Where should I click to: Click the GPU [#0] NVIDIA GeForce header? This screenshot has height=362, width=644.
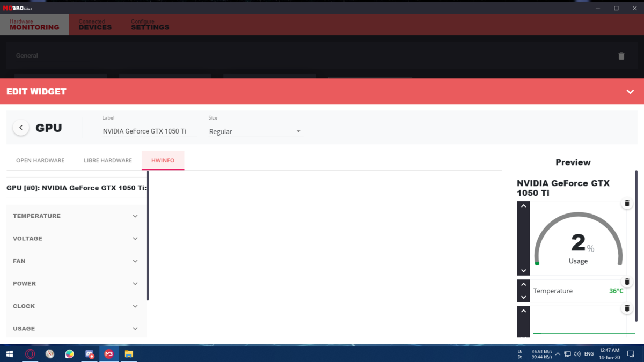pyautogui.click(x=77, y=188)
